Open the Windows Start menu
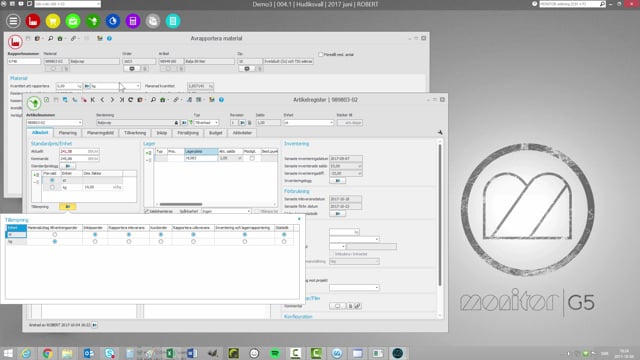Viewport: 640px width, 360px height. pyautogui.click(x=8, y=353)
